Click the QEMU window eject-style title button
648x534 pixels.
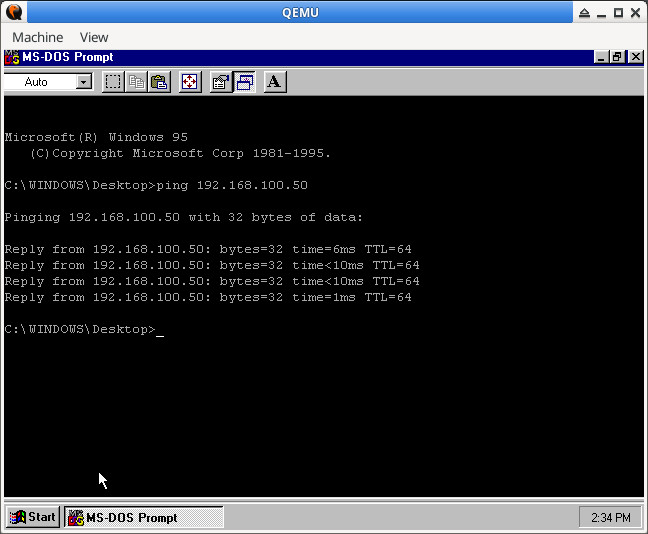pos(584,13)
